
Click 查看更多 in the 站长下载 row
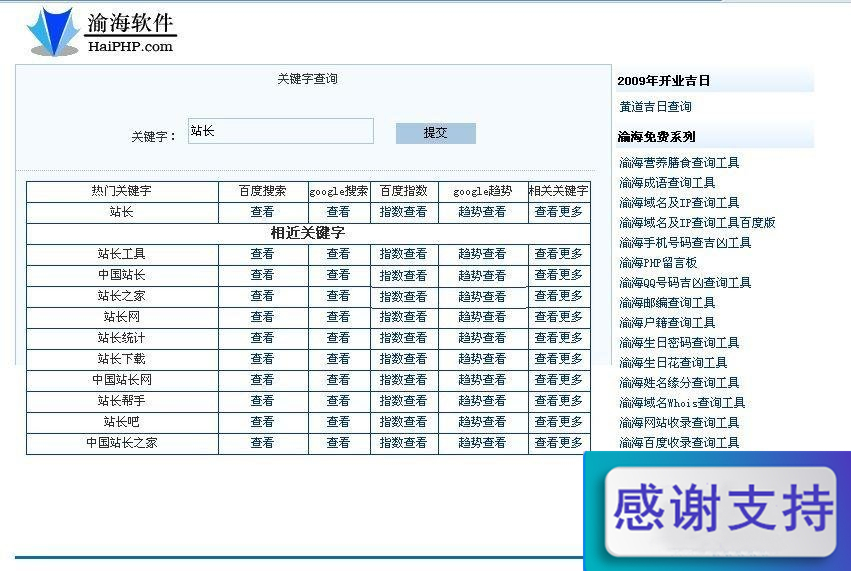coord(558,359)
